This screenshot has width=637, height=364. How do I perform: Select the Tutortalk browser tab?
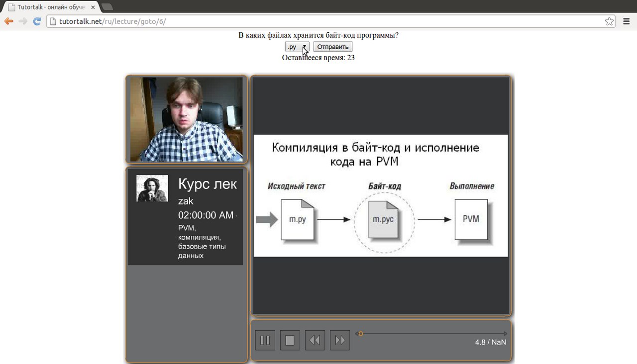50,7
